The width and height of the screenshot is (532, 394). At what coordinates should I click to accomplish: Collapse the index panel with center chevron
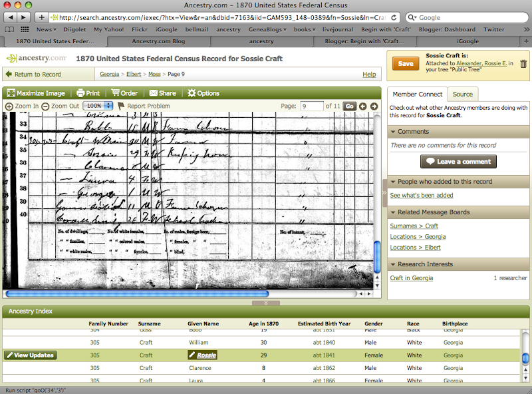pos(266,303)
